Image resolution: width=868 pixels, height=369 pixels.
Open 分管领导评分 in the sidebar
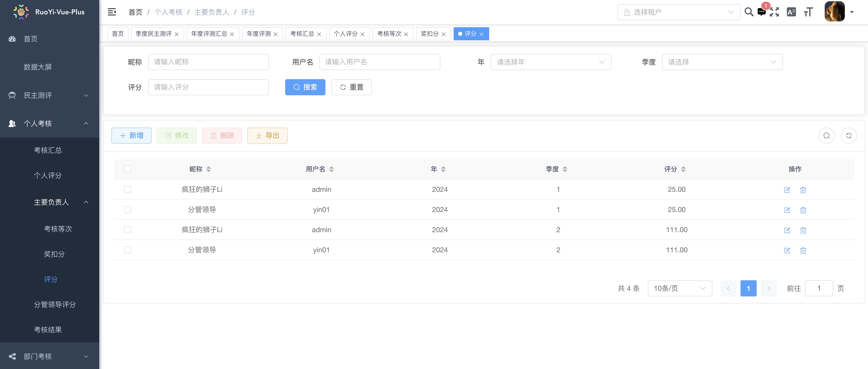(x=50, y=304)
